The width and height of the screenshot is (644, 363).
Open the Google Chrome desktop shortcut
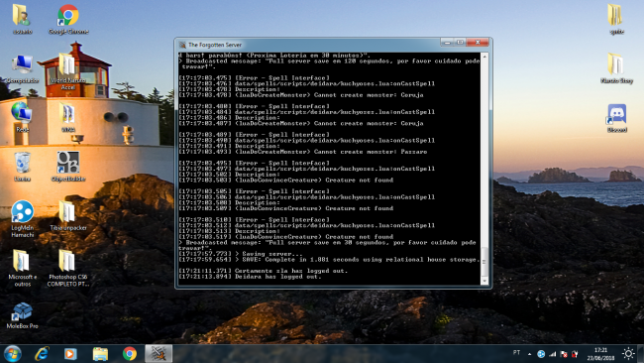[x=68, y=19]
